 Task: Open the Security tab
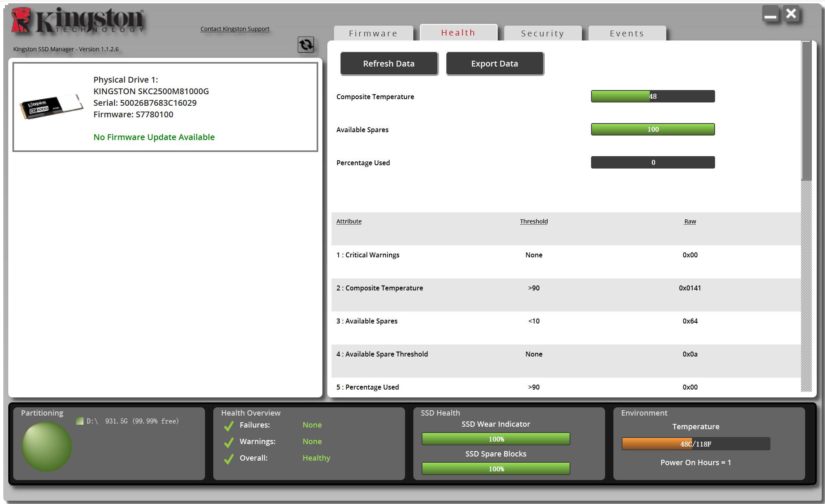coord(543,33)
